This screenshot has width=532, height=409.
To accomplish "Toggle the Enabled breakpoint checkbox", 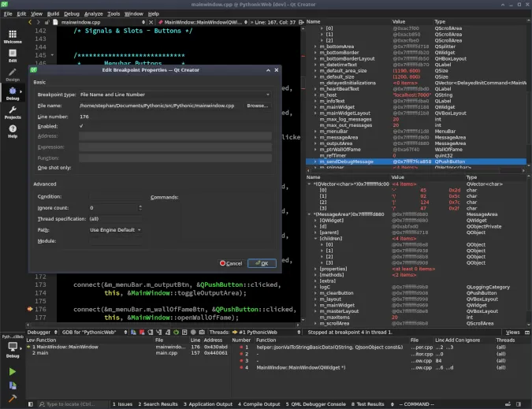I will (x=82, y=126).
